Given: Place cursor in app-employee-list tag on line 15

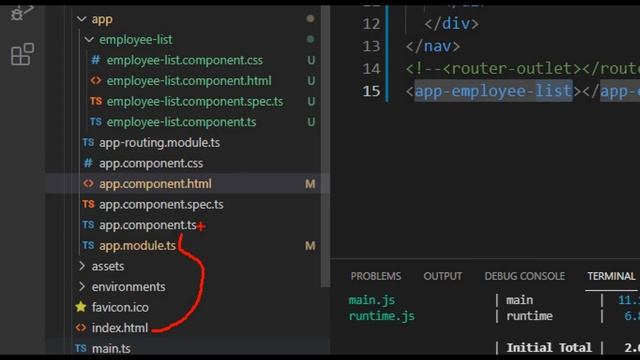Looking at the screenshot, I should point(493,91).
